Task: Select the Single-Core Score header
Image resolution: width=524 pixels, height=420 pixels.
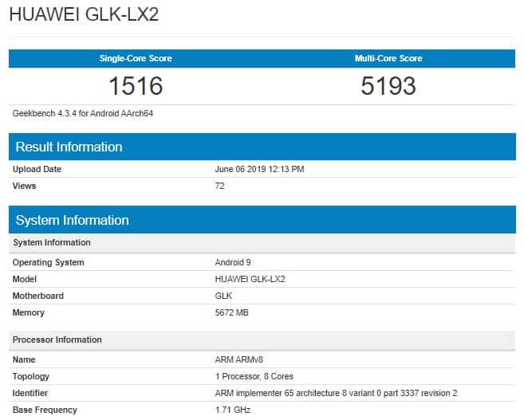Action: 135,58
